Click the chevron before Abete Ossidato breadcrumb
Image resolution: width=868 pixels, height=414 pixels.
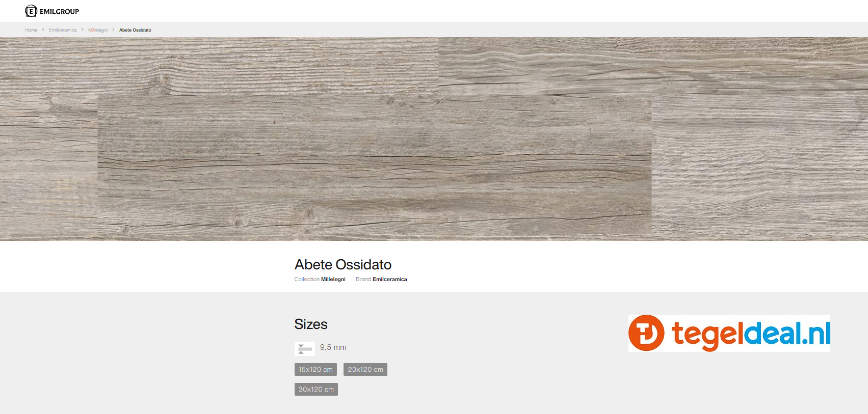114,30
